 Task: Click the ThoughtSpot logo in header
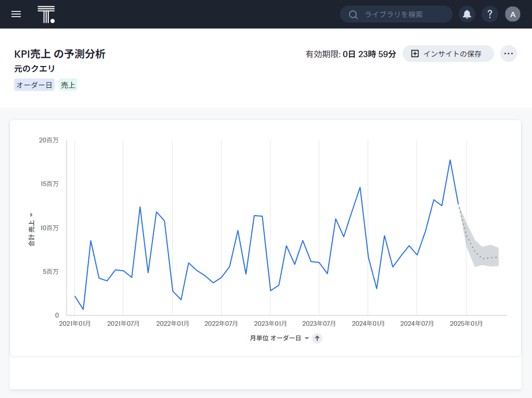46,15
